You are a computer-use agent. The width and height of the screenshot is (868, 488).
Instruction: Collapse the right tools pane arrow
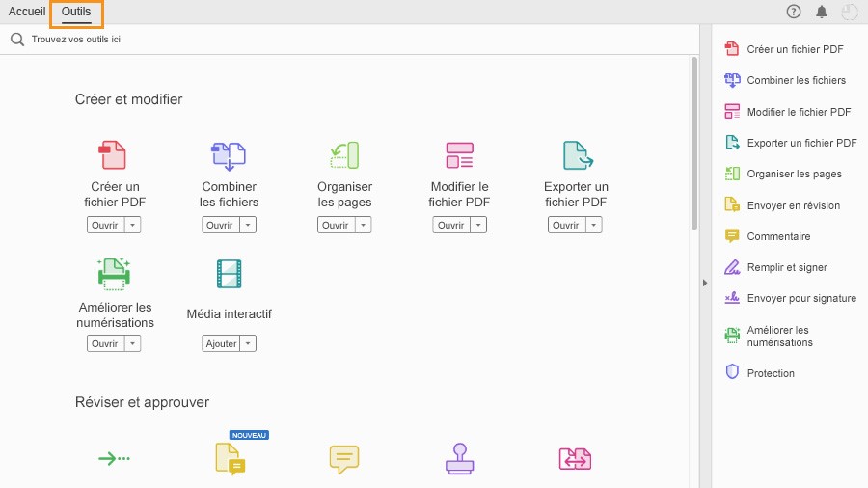[x=705, y=283]
